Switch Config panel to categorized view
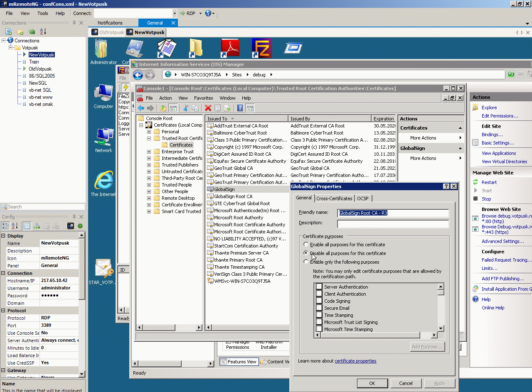 [x=5, y=226]
